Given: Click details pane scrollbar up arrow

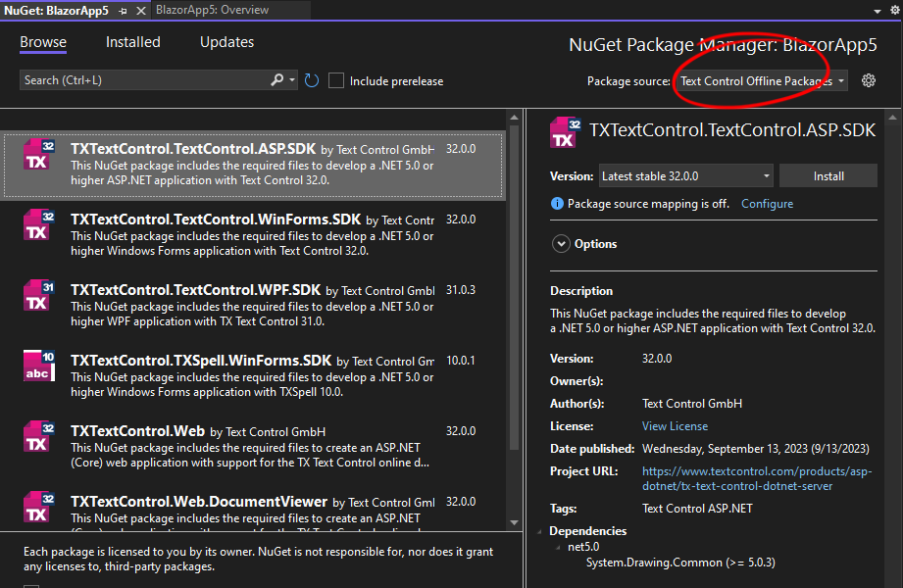Looking at the screenshot, I should (x=892, y=118).
